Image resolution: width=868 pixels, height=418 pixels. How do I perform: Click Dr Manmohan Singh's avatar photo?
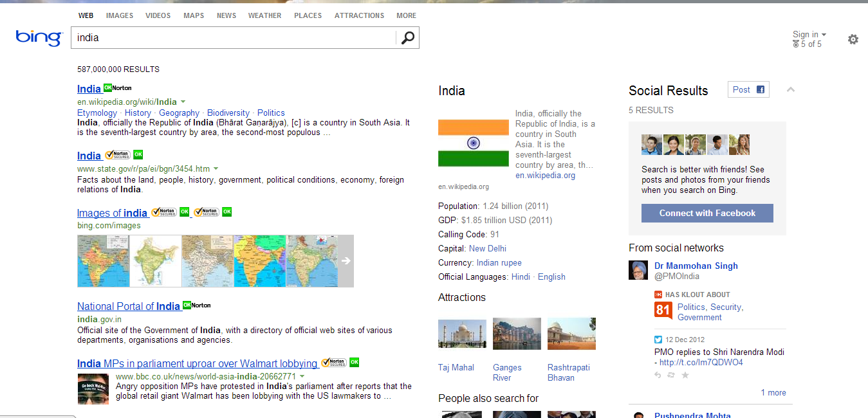pos(638,270)
